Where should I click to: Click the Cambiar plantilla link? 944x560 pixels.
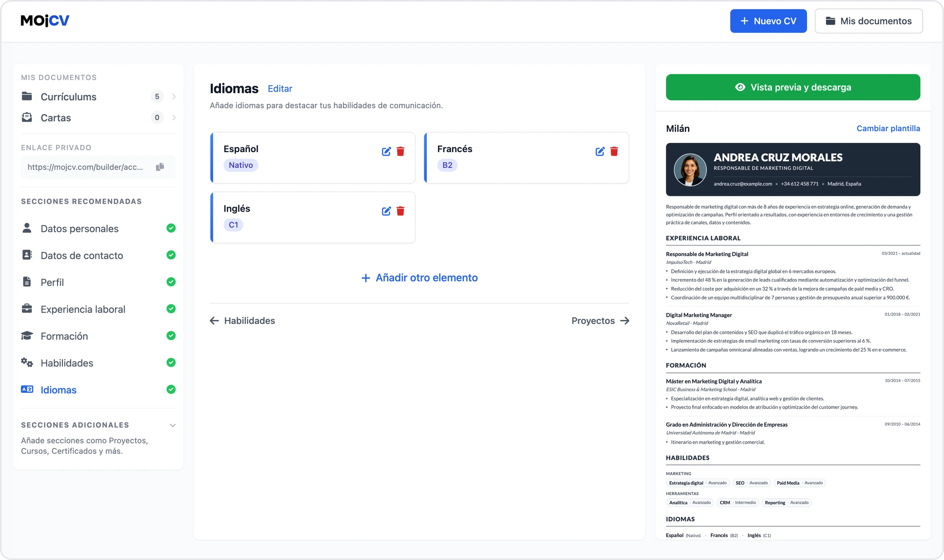[x=888, y=128]
